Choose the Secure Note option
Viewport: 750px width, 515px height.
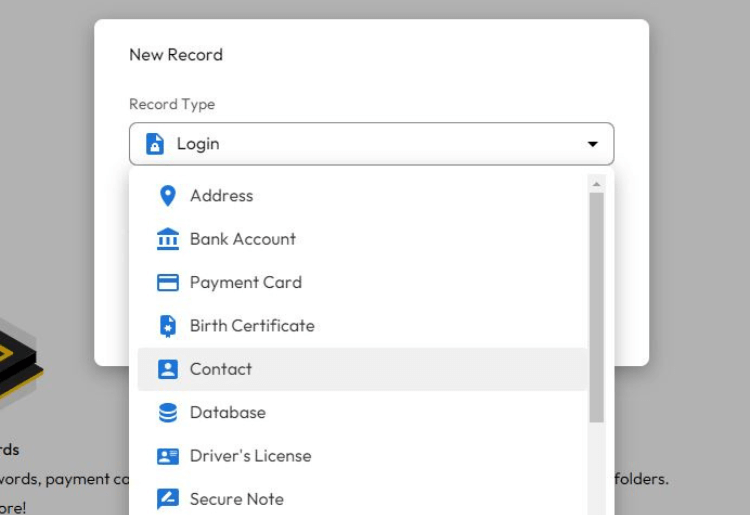point(236,499)
